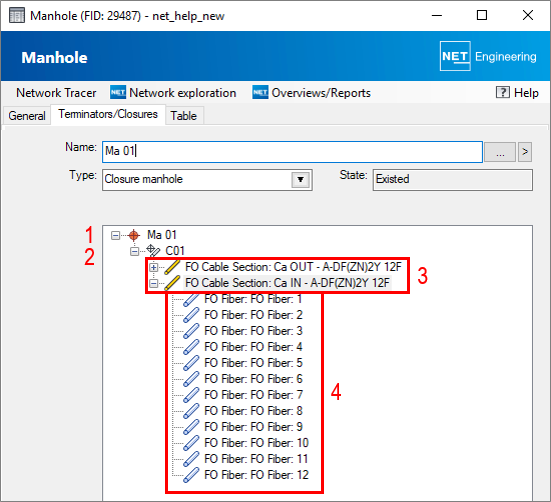Switch to the Table tab
The height and width of the screenshot is (502, 551).
tap(183, 116)
